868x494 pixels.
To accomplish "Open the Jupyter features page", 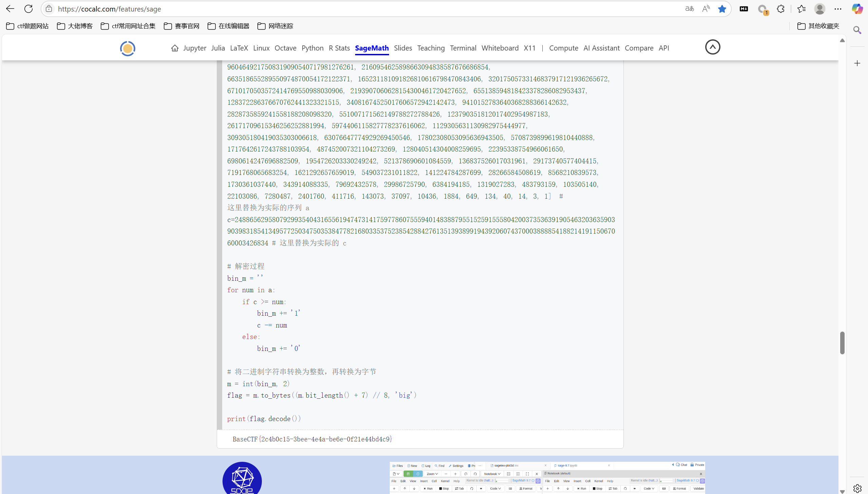I will [x=195, y=48].
